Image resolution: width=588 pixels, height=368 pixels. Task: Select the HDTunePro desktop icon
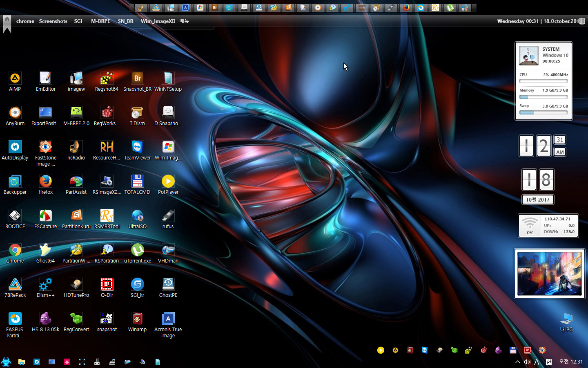coord(76,287)
